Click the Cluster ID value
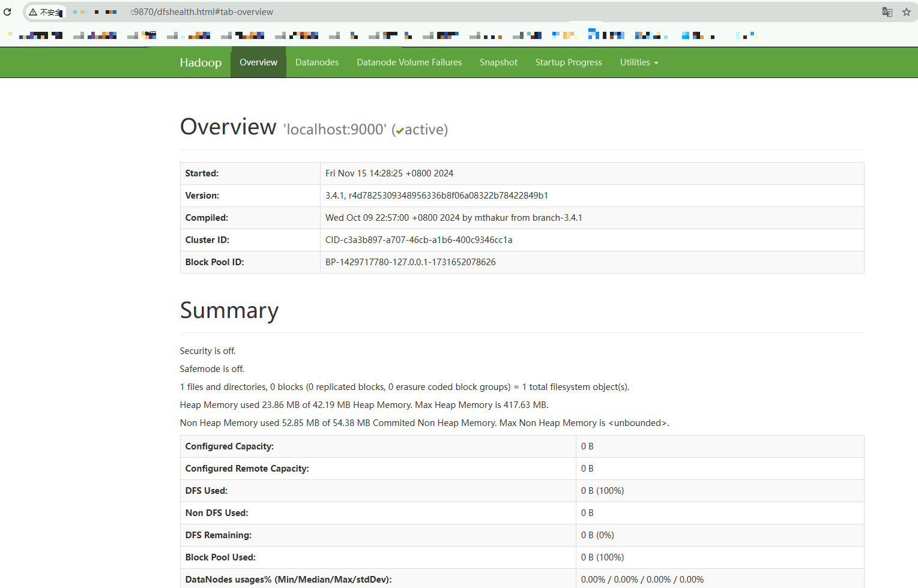 418,240
